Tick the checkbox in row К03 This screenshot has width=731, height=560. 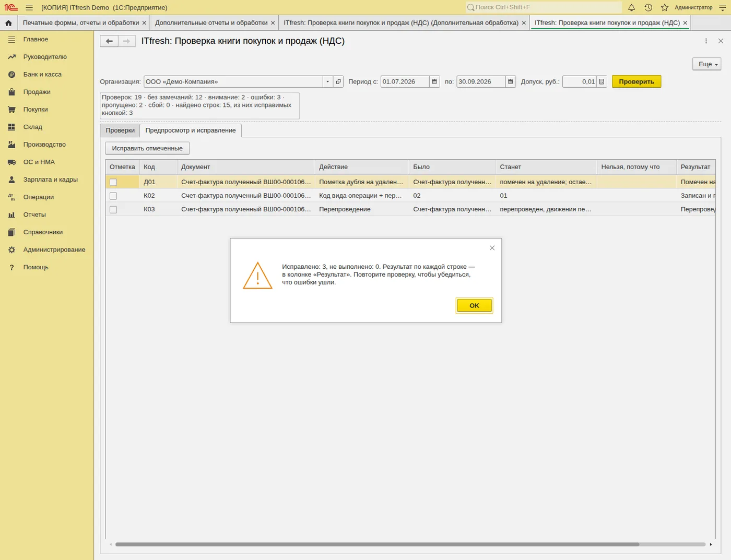113,209
